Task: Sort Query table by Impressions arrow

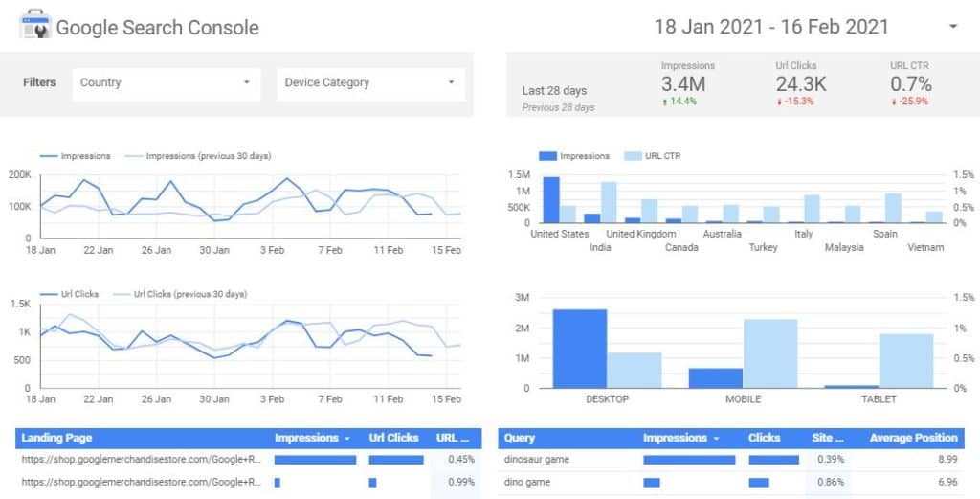Action: click(716, 439)
